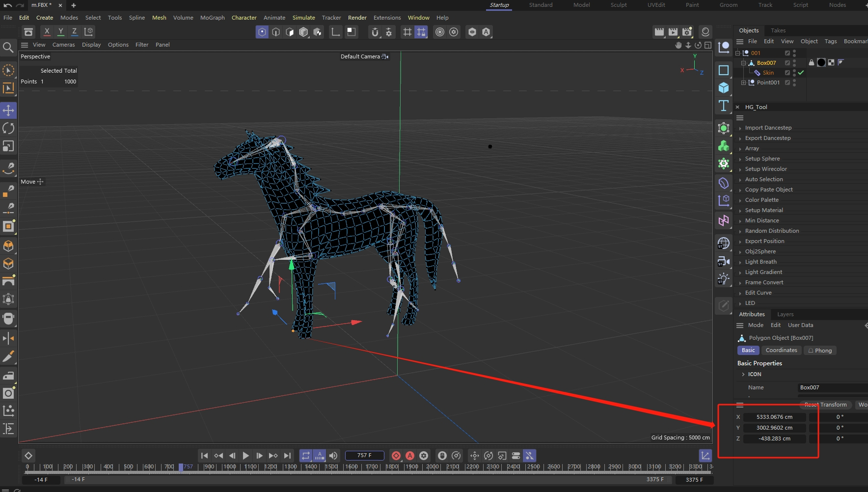
Task: Click the Cube primitive icon
Action: click(x=724, y=88)
